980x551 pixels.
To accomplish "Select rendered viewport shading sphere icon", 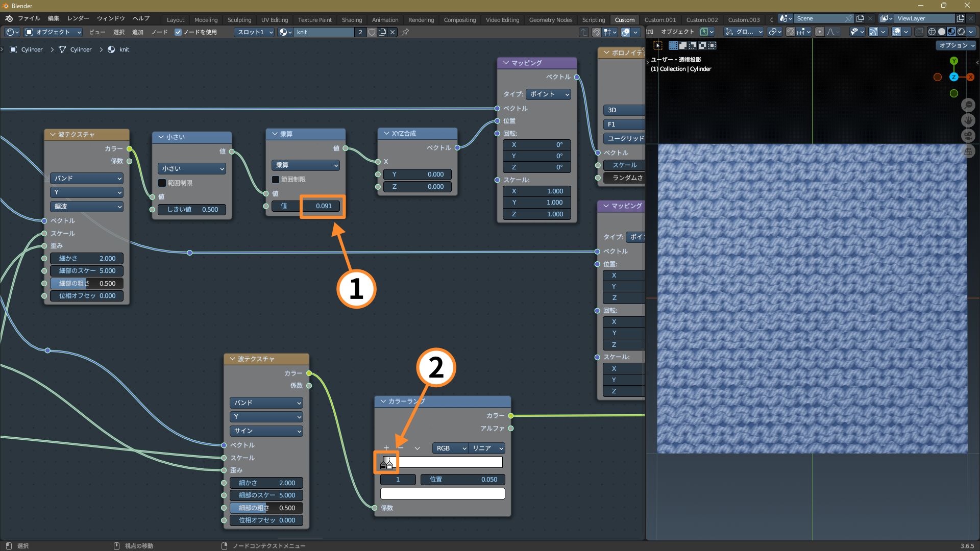I will (961, 32).
